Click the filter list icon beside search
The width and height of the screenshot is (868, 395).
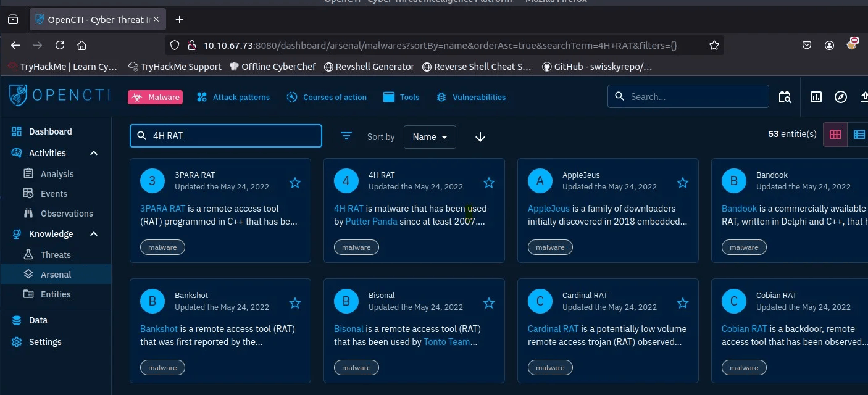(x=346, y=136)
